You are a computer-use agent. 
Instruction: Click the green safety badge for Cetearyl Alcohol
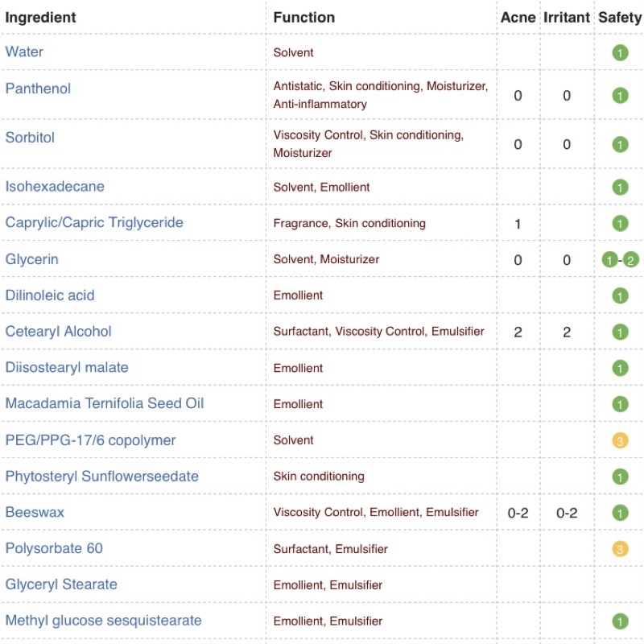click(x=619, y=332)
